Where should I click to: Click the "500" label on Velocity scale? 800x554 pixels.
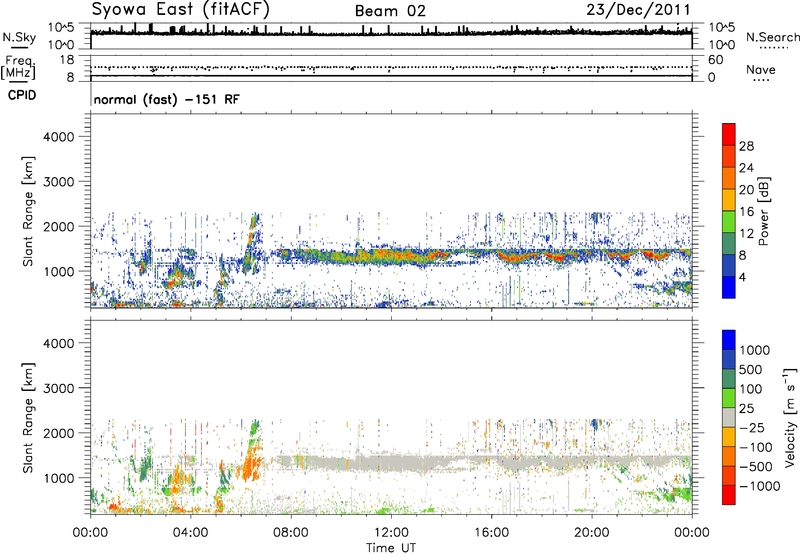[x=751, y=369]
